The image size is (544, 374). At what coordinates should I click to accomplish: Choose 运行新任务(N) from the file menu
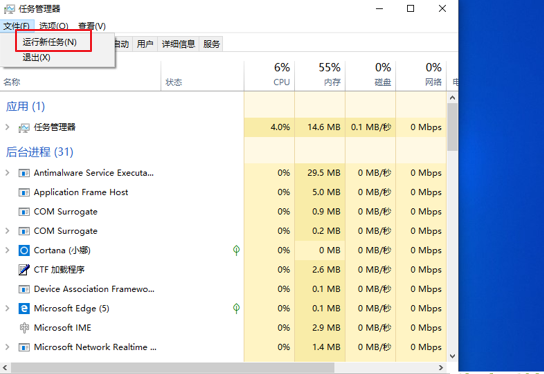coord(50,42)
